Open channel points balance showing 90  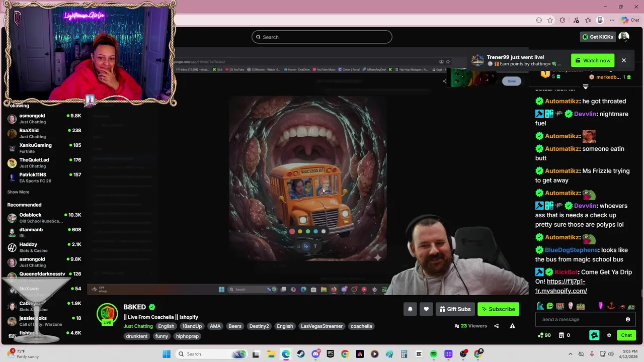pos(544,335)
